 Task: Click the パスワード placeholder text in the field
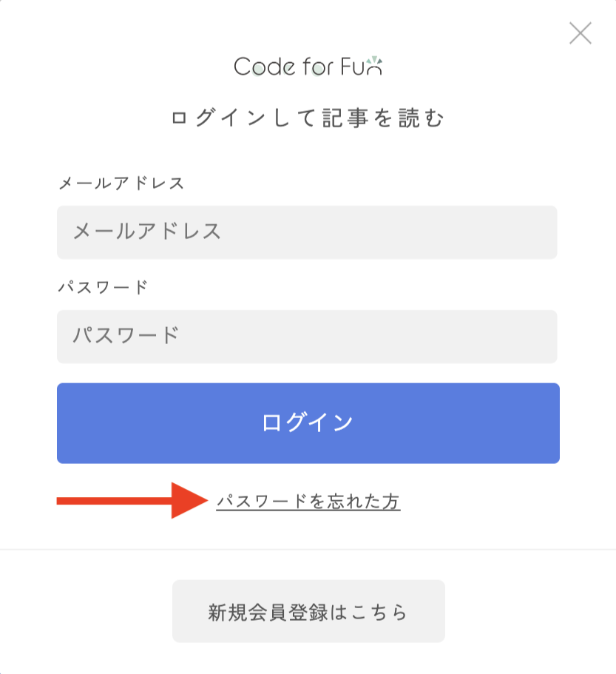[126, 335]
